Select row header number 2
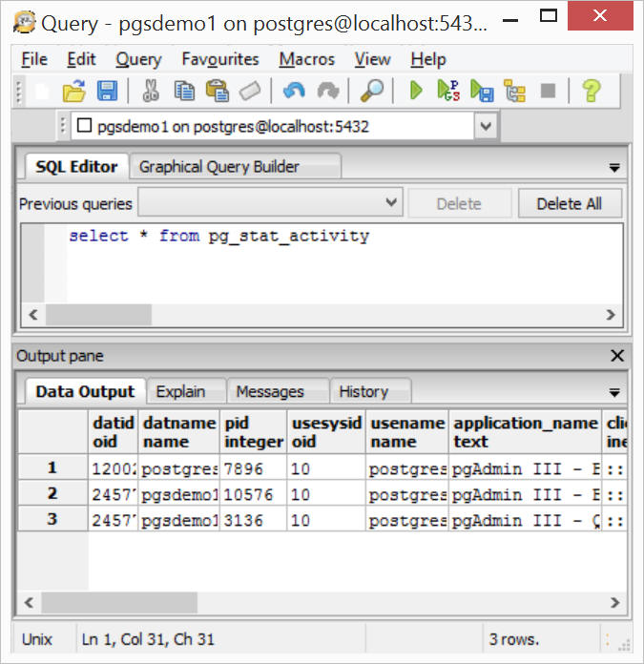Viewport: 644px width, 664px height. (52, 493)
